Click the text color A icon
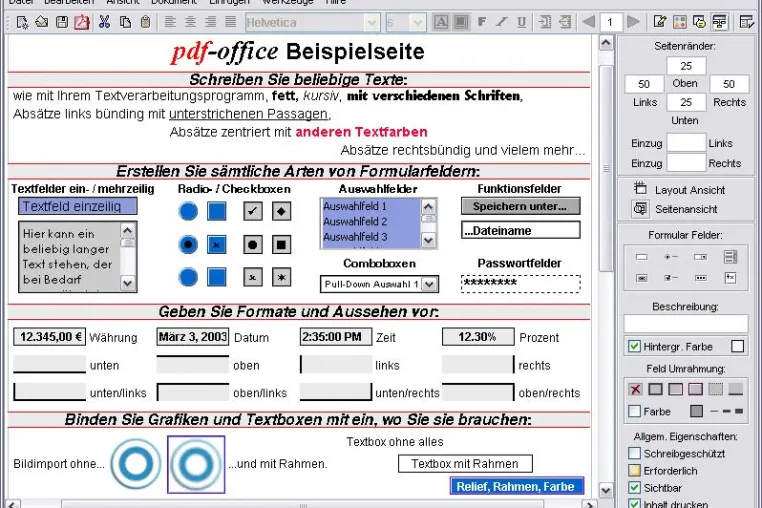The width and height of the screenshot is (762, 508). click(x=441, y=22)
